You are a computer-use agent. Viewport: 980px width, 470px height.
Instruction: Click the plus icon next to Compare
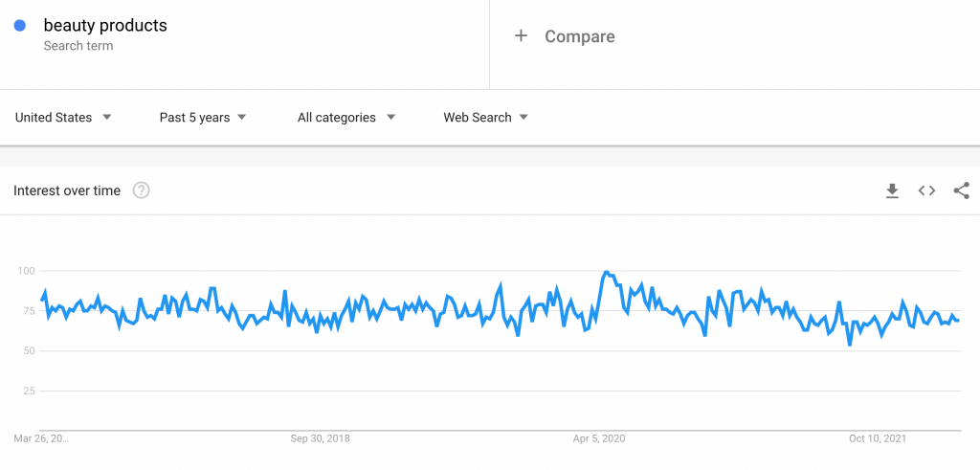(521, 35)
